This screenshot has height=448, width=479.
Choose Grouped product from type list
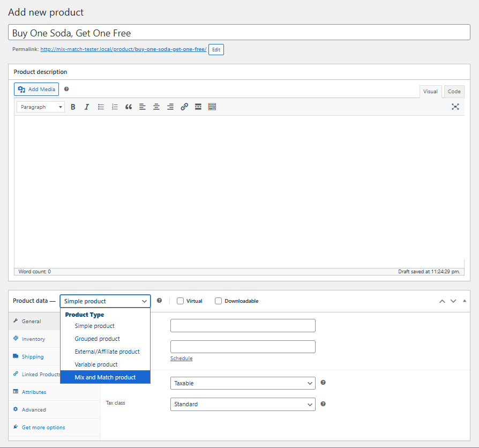(x=105, y=339)
